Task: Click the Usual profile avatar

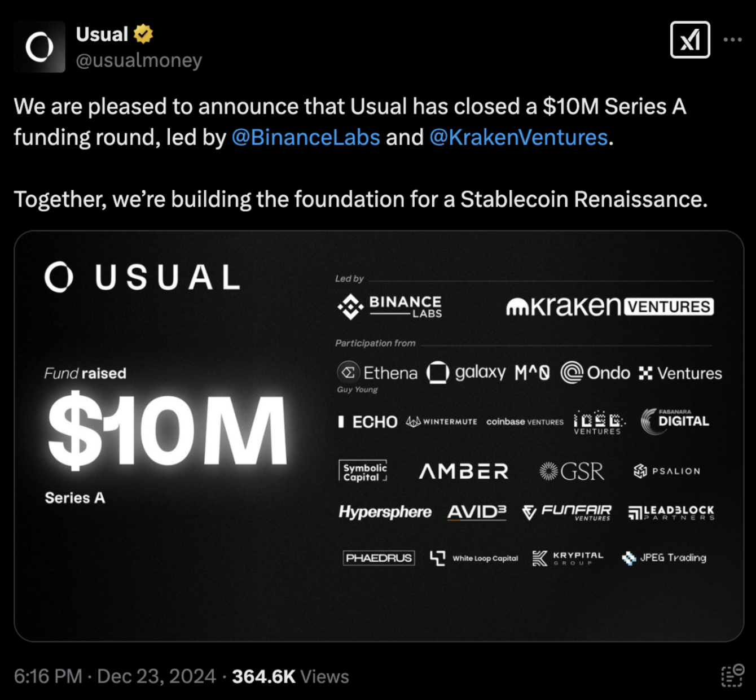Action: (39, 47)
